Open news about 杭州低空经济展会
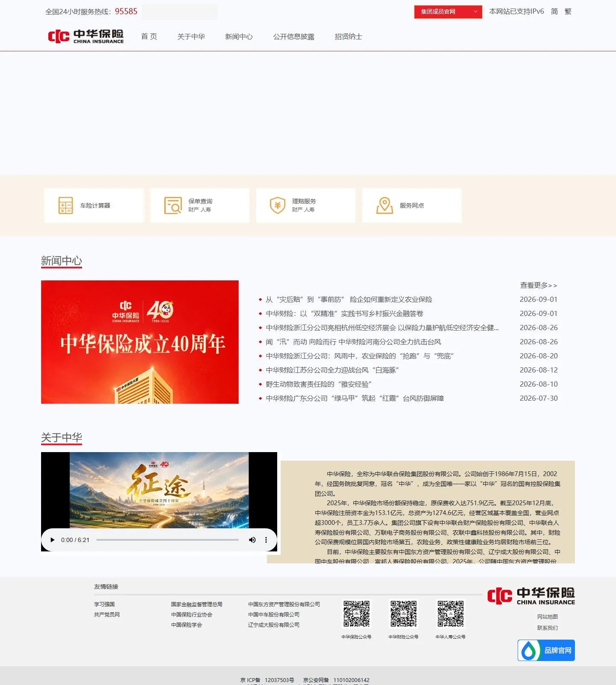This screenshot has width=616, height=685. pos(382,328)
